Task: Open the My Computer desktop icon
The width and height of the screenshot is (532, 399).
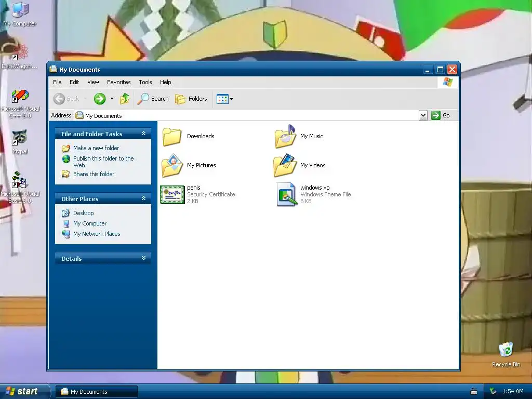Action: [x=20, y=14]
